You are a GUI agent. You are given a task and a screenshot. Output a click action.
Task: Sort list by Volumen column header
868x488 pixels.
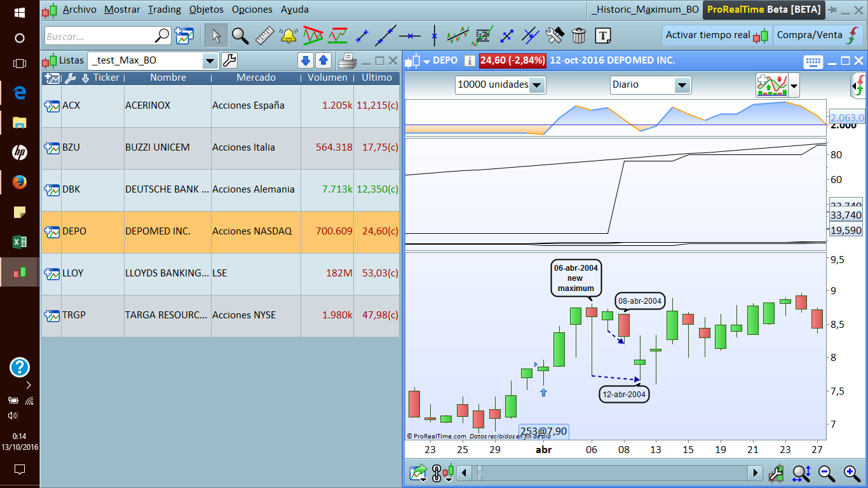tap(327, 78)
